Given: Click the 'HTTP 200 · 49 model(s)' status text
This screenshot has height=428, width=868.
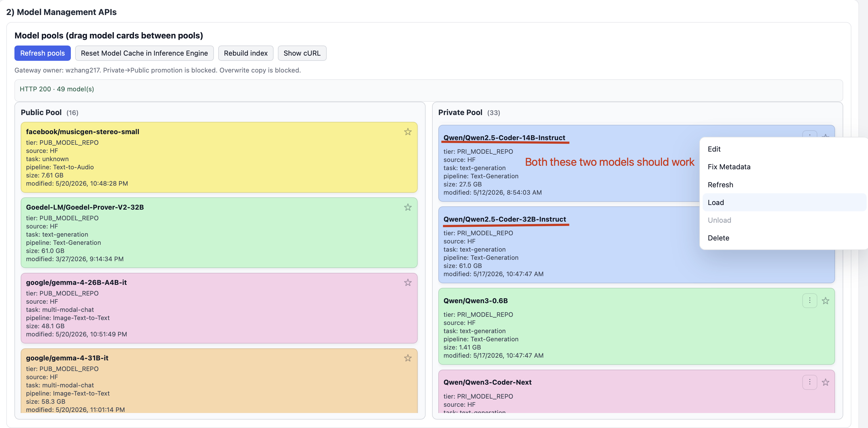Looking at the screenshot, I should pyautogui.click(x=57, y=89).
